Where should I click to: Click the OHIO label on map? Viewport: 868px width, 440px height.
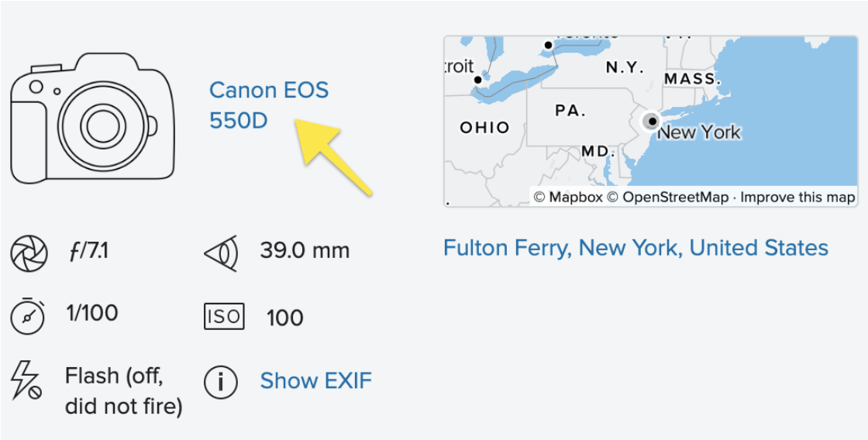click(484, 128)
